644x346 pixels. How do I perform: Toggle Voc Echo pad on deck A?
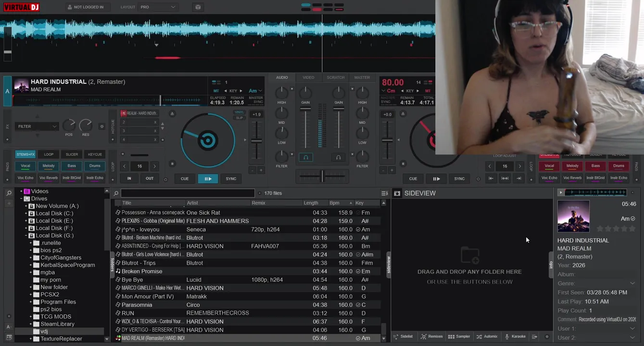tap(25, 178)
